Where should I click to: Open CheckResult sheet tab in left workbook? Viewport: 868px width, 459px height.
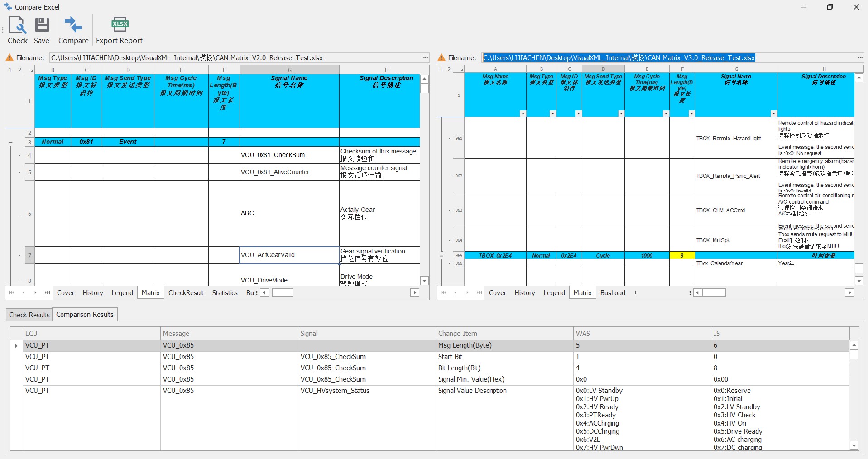click(x=186, y=293)
